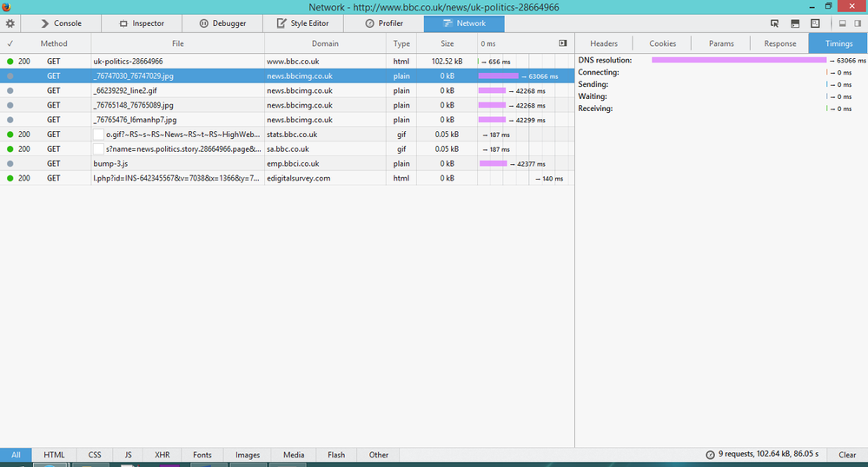
Task: Click gray status dot of bump-3.js row
Action: (x=10, y=164)
